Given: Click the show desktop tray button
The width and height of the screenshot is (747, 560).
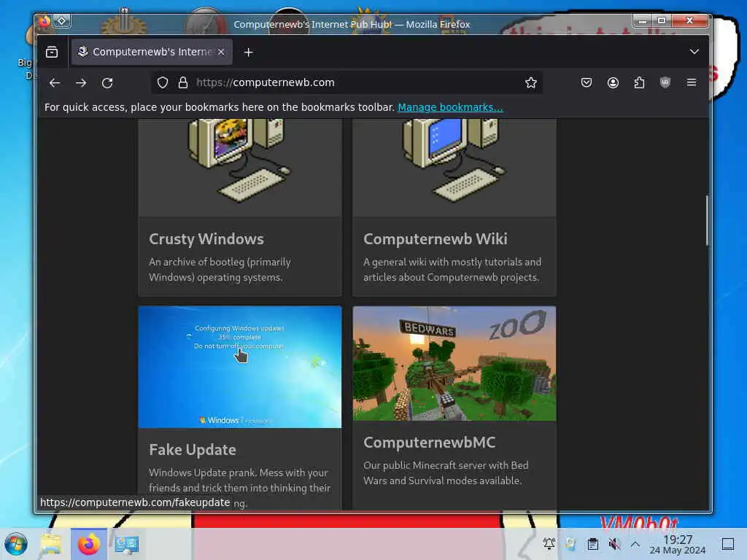Looking at the screenshot, I should click(x=728, y=544).
